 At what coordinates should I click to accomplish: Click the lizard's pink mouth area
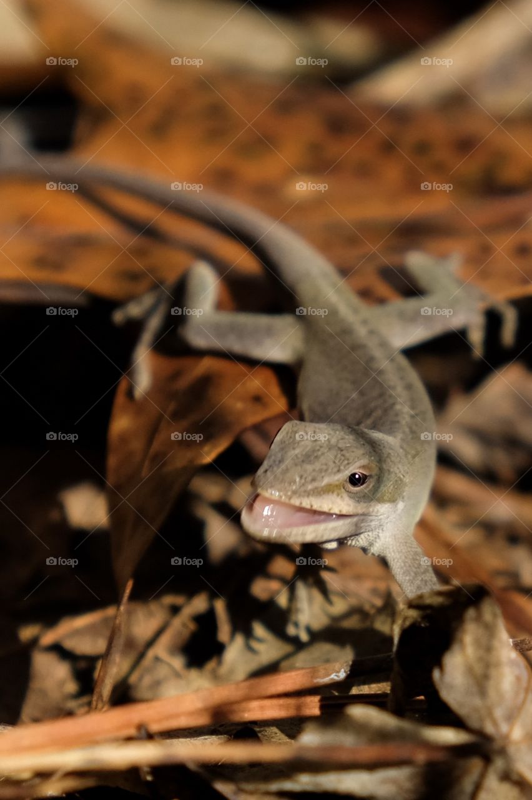coord(287,512)
